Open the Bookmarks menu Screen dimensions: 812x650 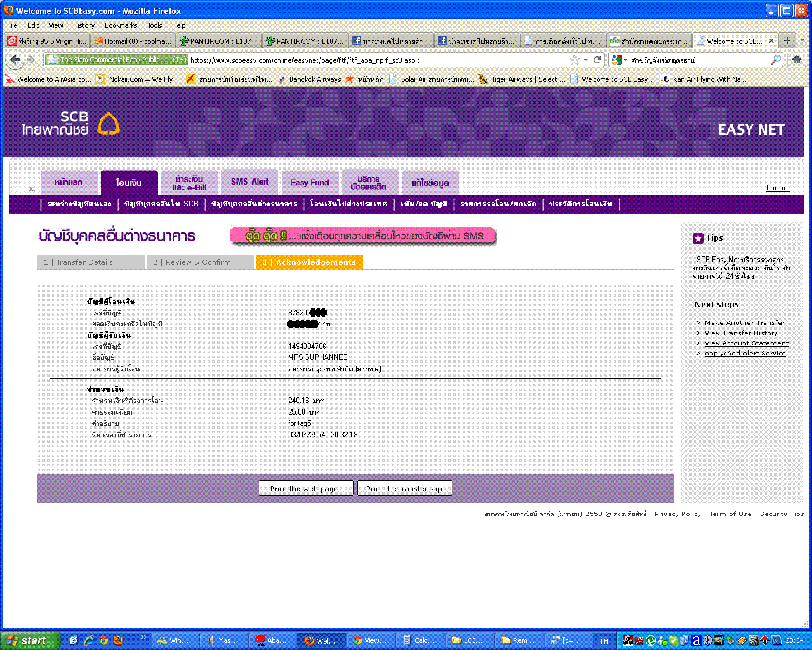tap(121, 25)
